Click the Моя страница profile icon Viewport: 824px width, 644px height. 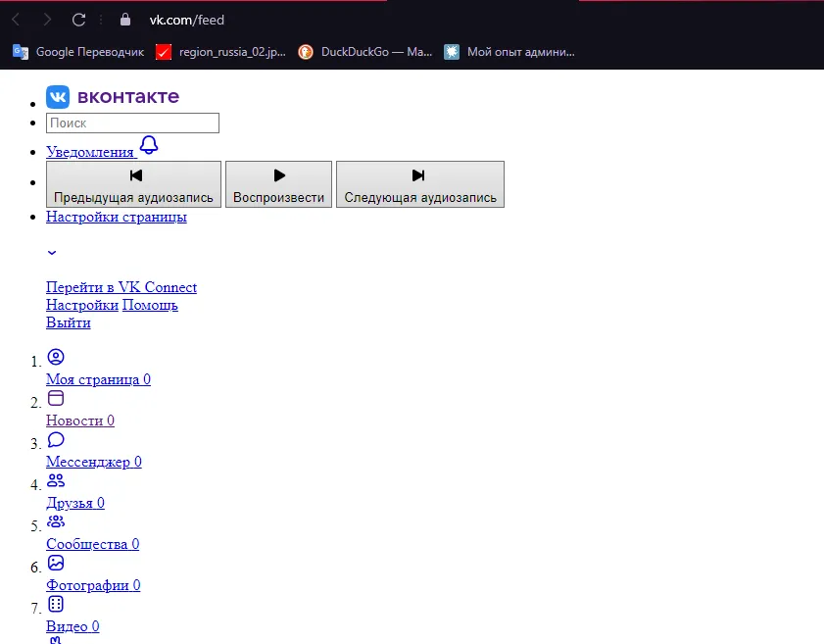56,357
